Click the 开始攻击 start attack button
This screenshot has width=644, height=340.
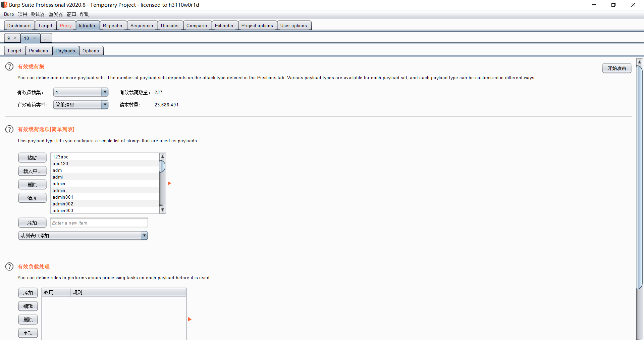[x=617, y=68]
